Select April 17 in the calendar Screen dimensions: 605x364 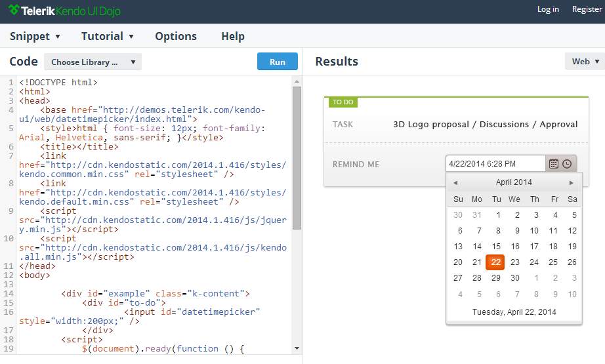tap(534, 247)
